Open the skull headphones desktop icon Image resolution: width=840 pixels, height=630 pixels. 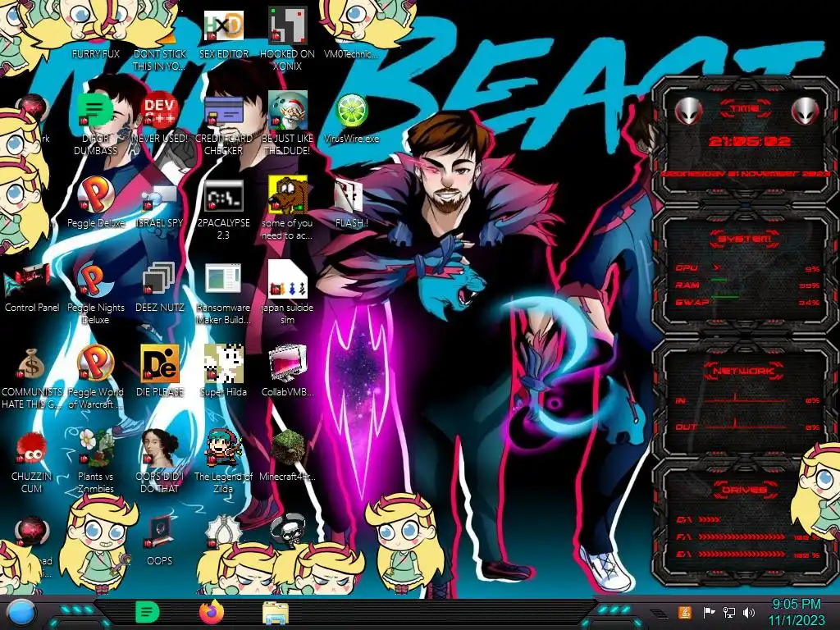288,531
